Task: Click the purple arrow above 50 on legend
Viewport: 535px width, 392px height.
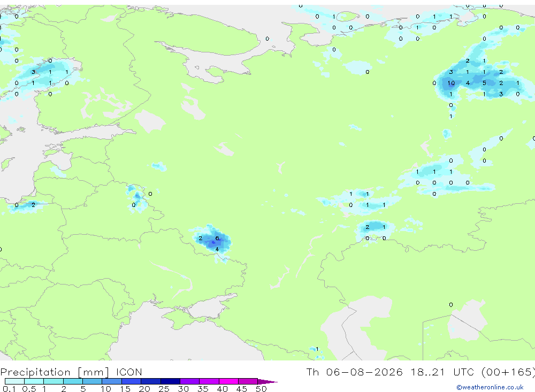Action: 267,381
